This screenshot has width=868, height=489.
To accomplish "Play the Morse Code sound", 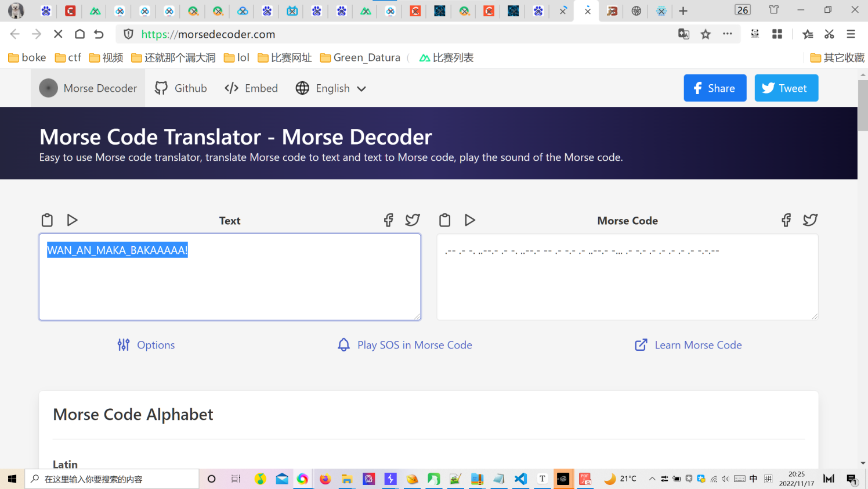I will (470, 220).
